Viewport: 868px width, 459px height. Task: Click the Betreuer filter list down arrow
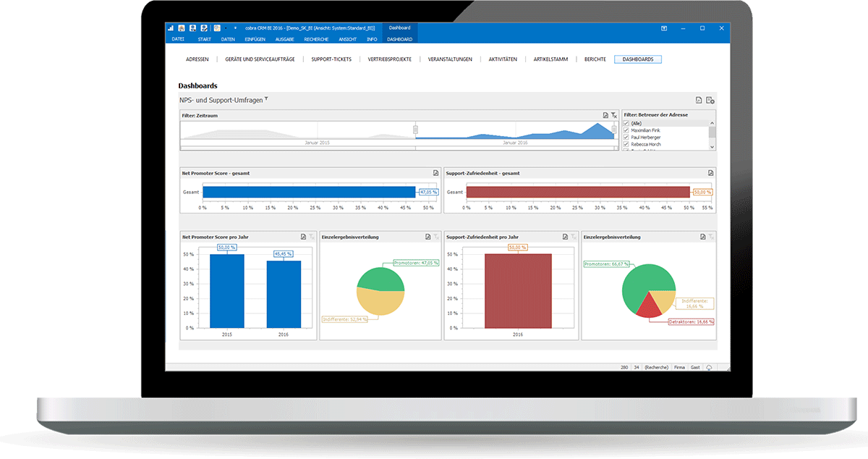click(712, 146)
